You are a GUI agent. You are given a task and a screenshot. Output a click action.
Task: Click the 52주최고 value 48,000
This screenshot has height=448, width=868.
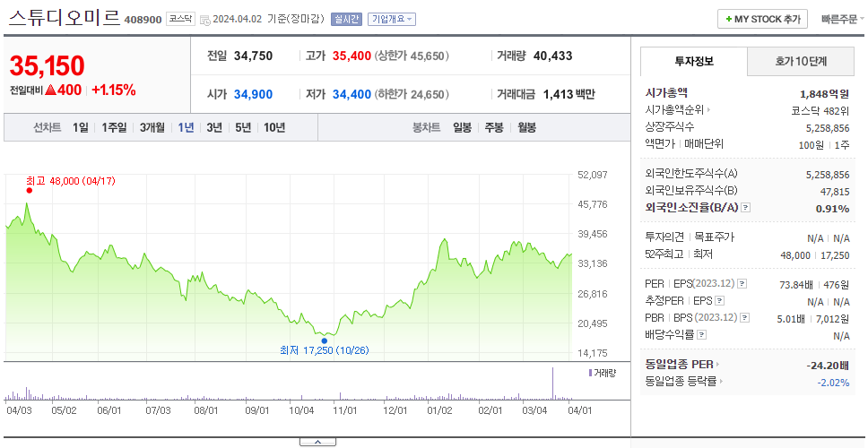[x=795, y=255]
